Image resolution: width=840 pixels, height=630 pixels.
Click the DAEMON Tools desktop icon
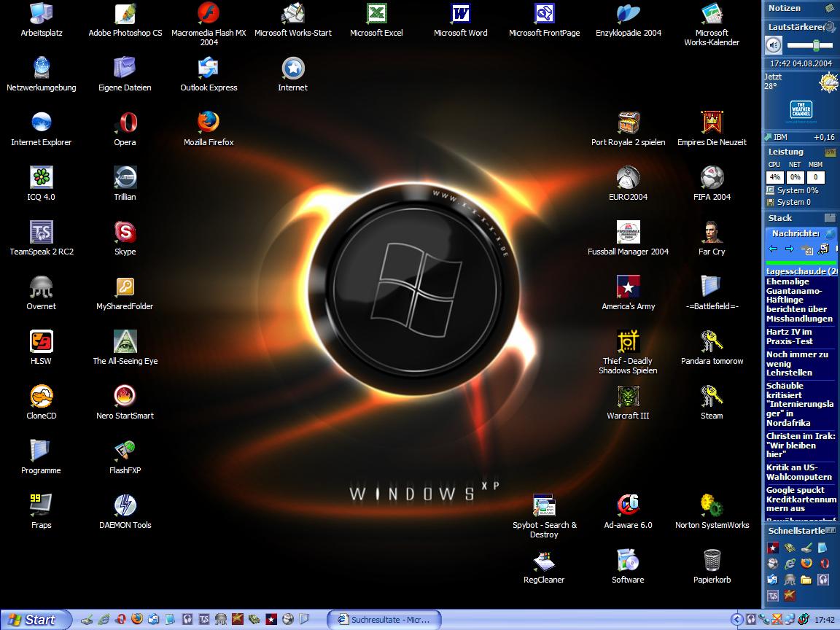pos(125,505)
